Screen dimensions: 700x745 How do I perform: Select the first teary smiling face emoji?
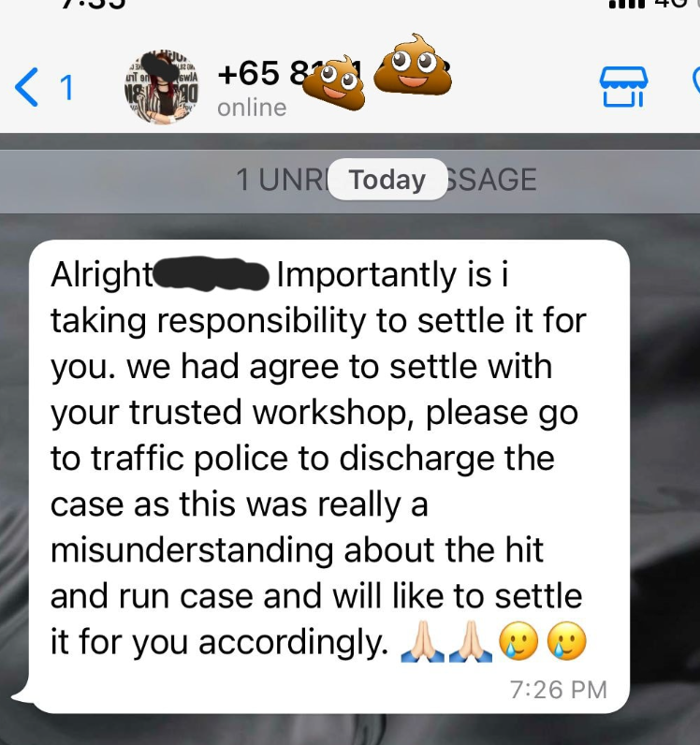[x=518, y=641]
